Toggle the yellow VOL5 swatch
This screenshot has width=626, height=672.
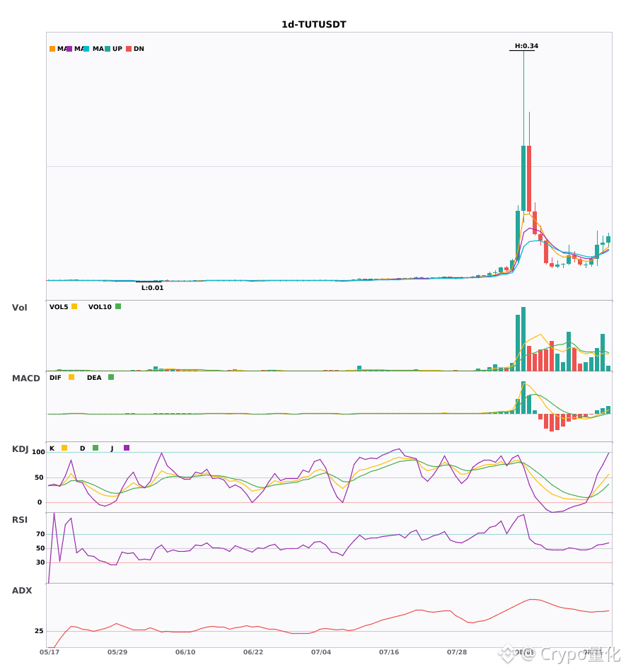(x=74, y=306)
